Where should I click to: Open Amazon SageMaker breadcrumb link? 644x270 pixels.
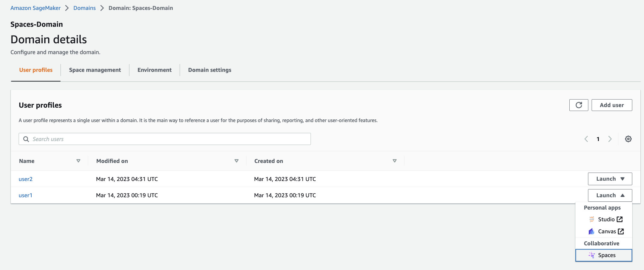point(36,8)
